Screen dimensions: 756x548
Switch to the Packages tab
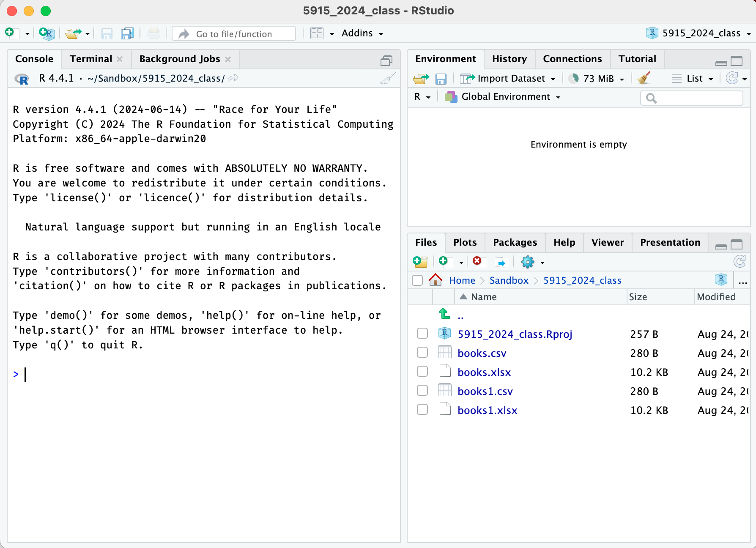click(515, 242)
